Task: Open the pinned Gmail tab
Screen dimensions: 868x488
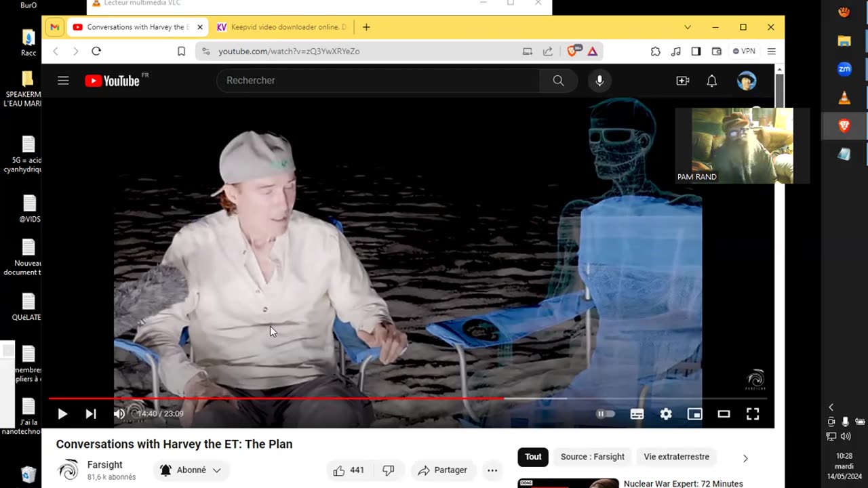Action: click(x=55, y=27)
